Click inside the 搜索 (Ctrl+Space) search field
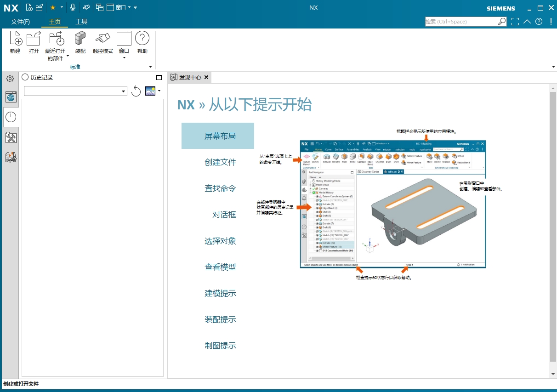The image size is (557, 392). pyautogui.click(x=460, y=21)
